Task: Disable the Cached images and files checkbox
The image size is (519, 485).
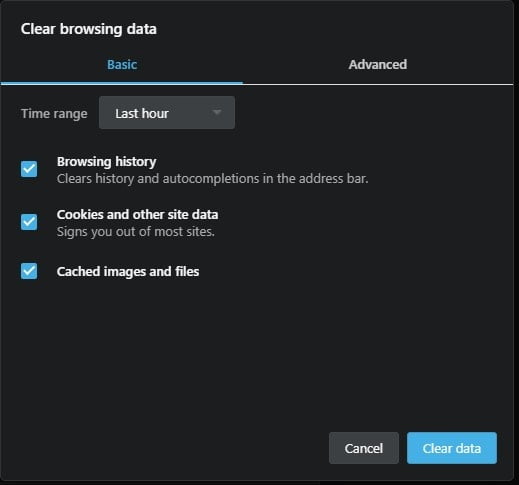Action: 29,271
